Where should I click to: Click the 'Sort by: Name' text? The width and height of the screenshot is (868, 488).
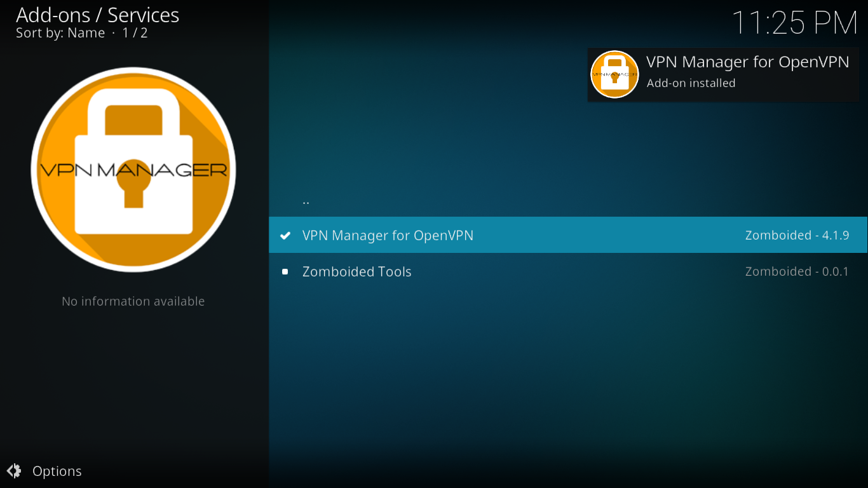pyautogui.click(x=60, y=33)
